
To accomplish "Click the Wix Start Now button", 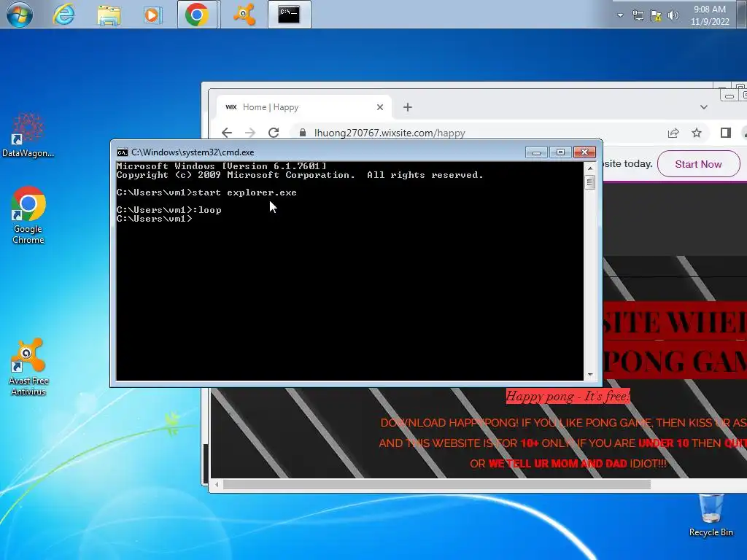I will point(698,164).
